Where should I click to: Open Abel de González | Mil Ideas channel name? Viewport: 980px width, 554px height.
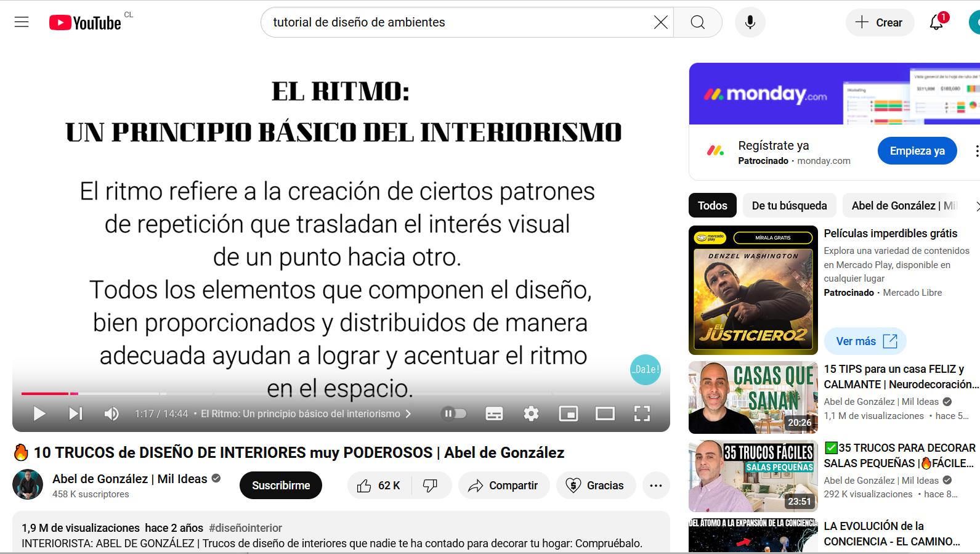tap(130, 479)
